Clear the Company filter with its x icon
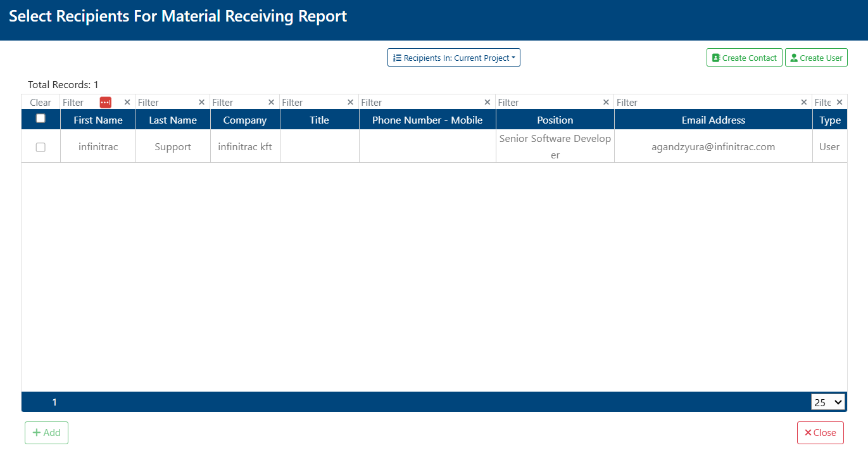 click(x=272, y=102)
